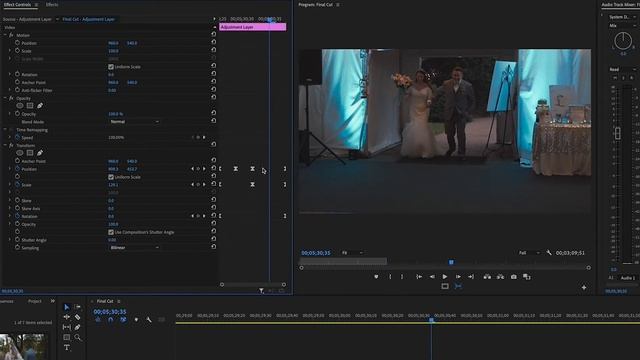The height and width of the screenshot is (360, 640).
Task: Expand the Skew property
Action: click(10, 200)
